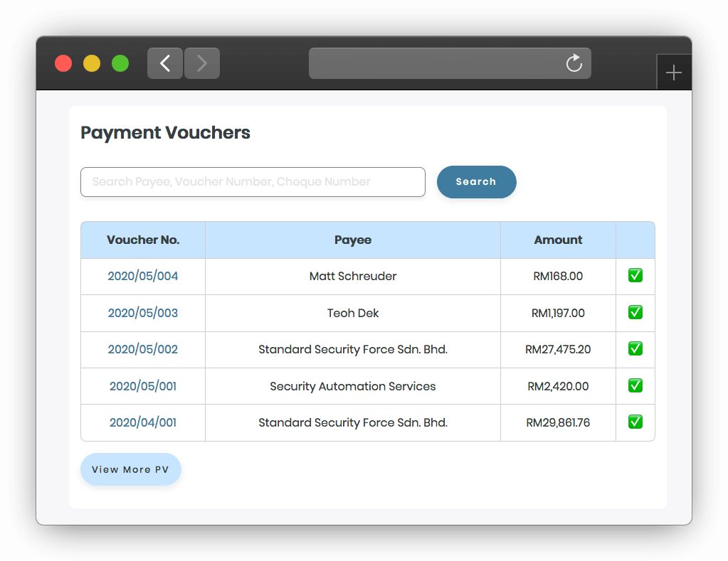Reload the page using the refresh icon
The height and width of the screenshot is (561, 728).
click(574, 63)
